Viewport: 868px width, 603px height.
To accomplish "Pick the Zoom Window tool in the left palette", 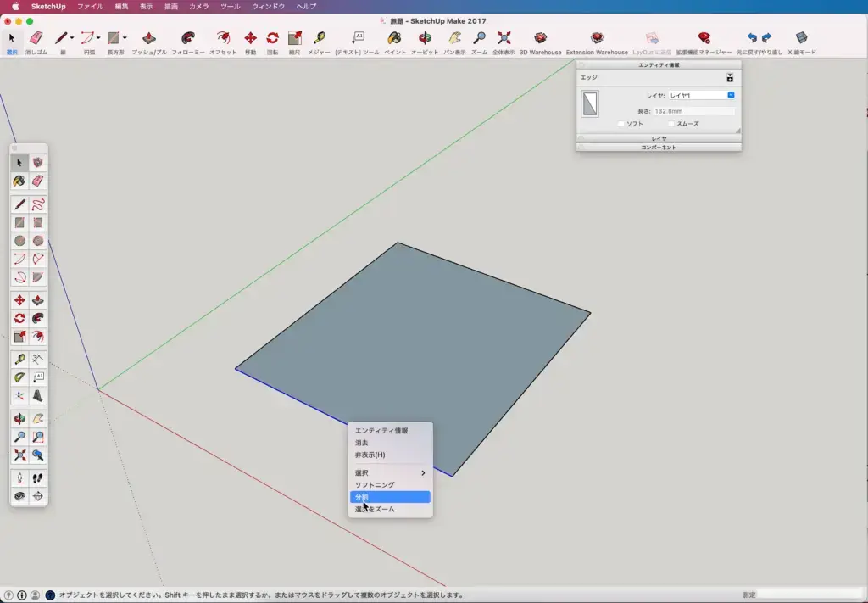I will pos(37,437).
